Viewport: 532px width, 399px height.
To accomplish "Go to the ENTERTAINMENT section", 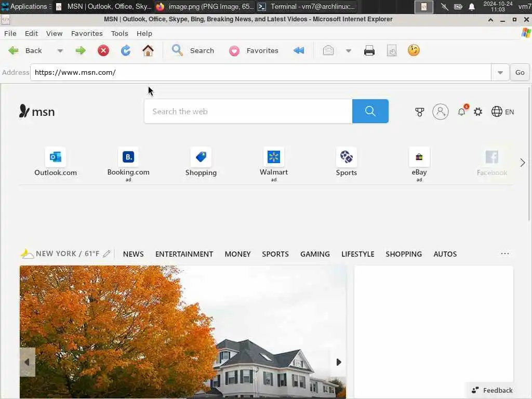I will pyautogui.click(x=184, y=254).
